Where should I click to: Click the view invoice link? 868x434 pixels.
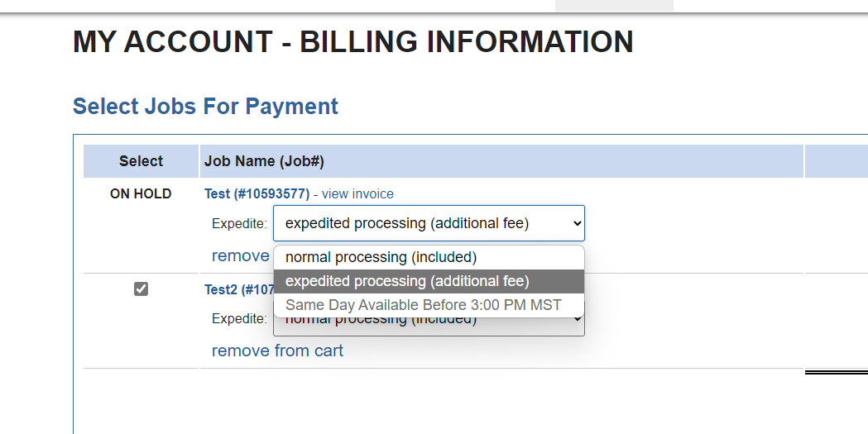tap(357, 194)
